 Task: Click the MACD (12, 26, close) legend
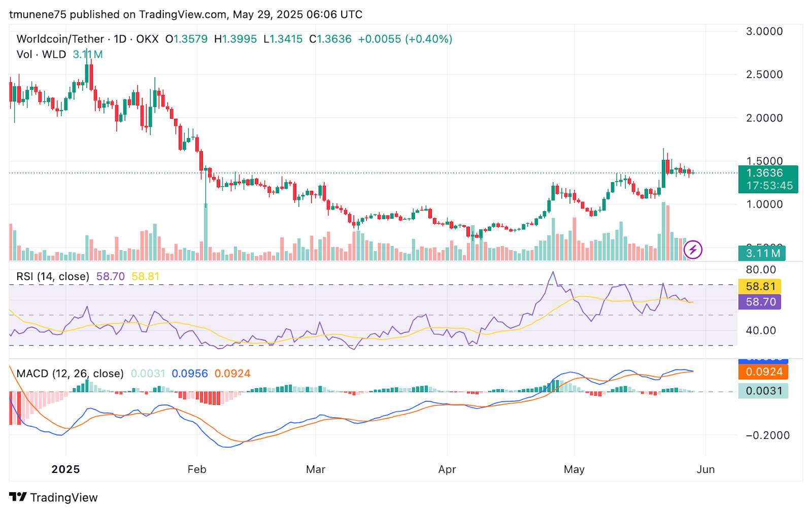click(x=70, y=373)
